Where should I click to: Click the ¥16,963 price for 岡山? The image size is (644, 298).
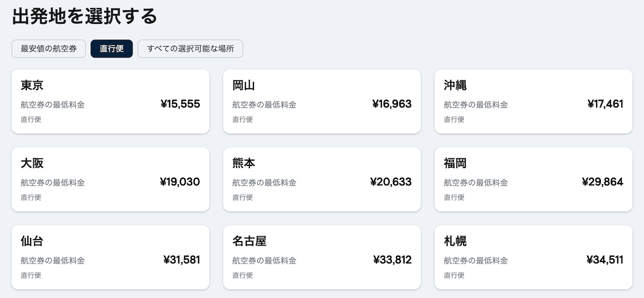(392, 104)
